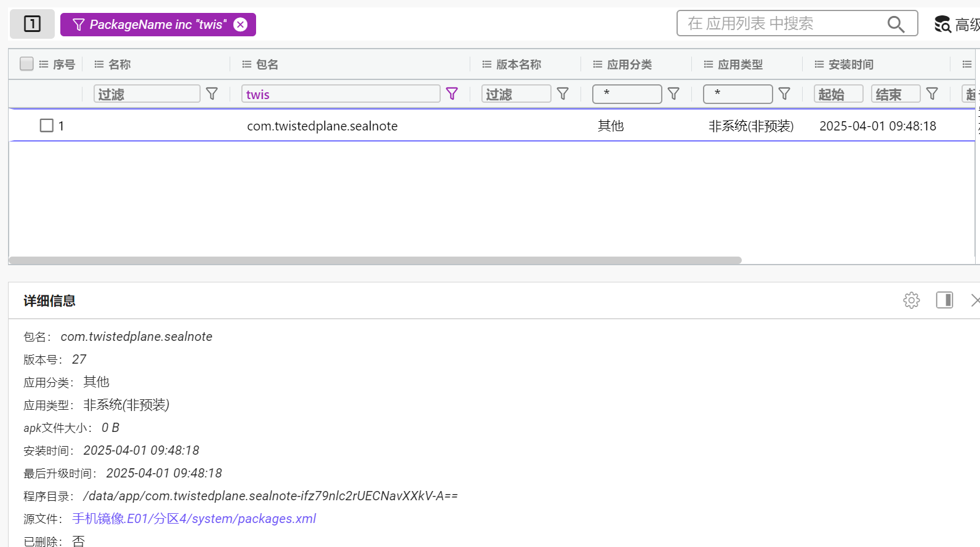The height and width of the screenshot is (547, 980).
Task: Remove the PackageName inc "twis" filter chip
Action: [241, 25]
